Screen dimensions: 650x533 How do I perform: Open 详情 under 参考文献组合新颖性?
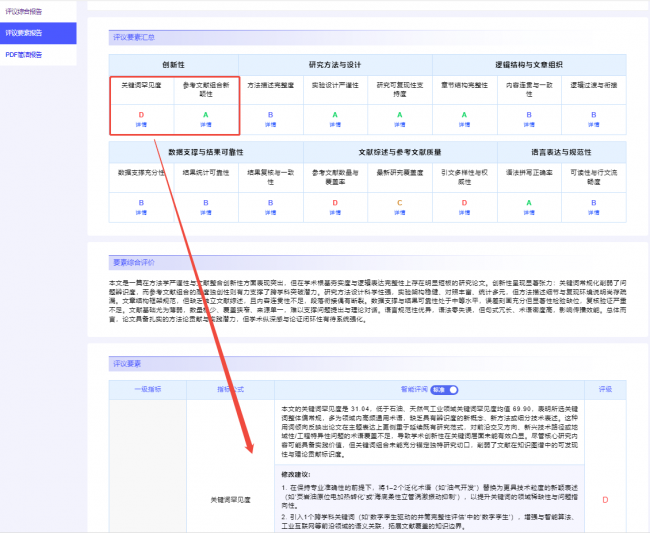pyautogui.click(x=205, y=125)
